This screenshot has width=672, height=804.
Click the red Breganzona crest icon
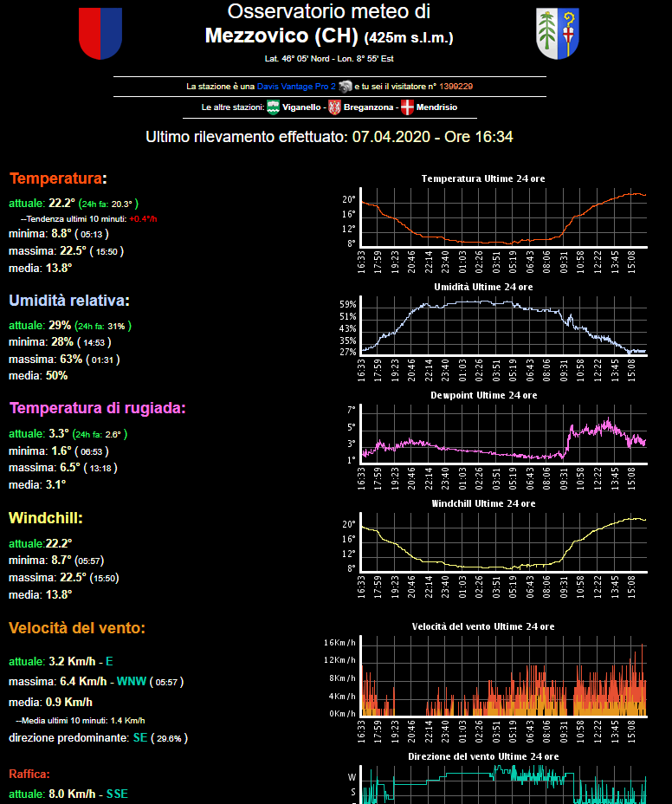click(334, 107)
